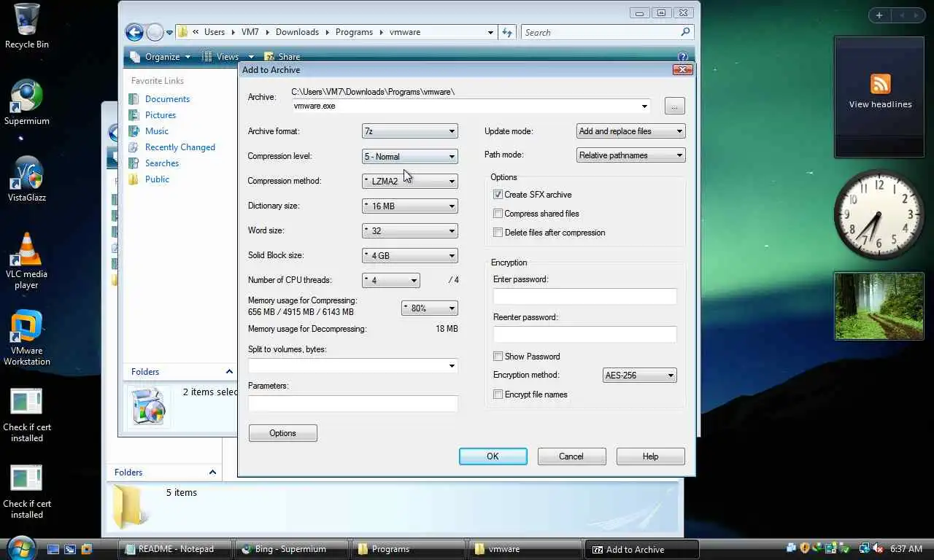Screen dimensions: 934x560
Task: Launch VLC media player shortcut
Action: coord(27,261)
